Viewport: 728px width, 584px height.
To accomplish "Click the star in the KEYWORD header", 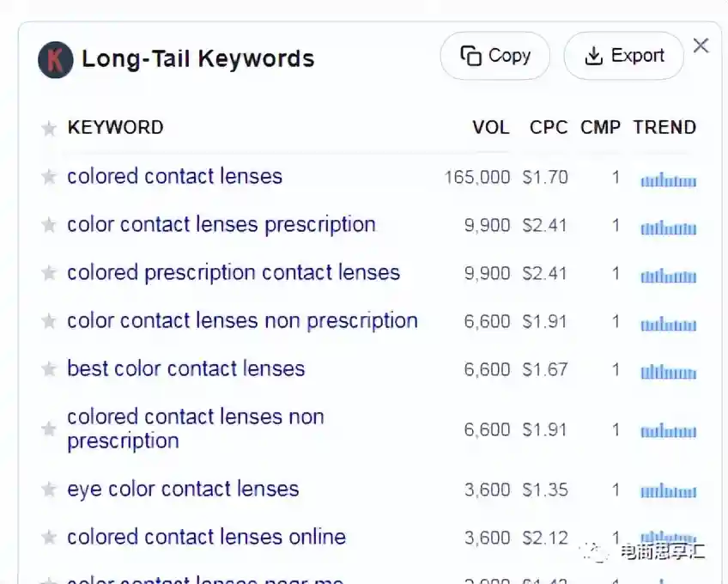I will pos(49,128).
